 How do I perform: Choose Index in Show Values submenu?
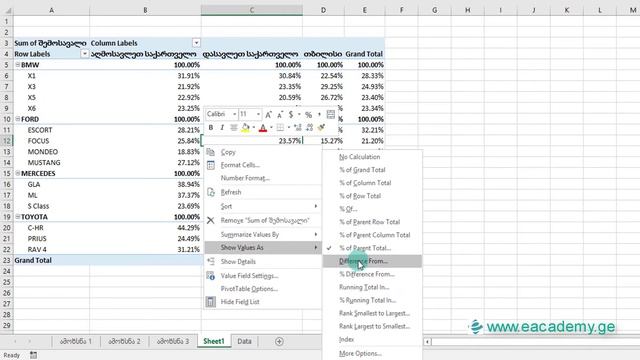click(x=372, y=340)
